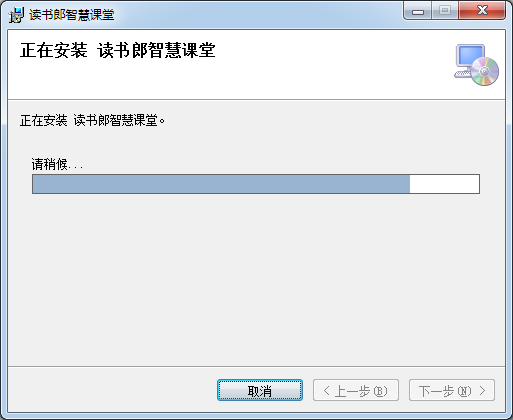The height and width of the screenshot is (420, 513).
Task: Click the filled blue portion of progress bar
Action: (x=221, y=184)
